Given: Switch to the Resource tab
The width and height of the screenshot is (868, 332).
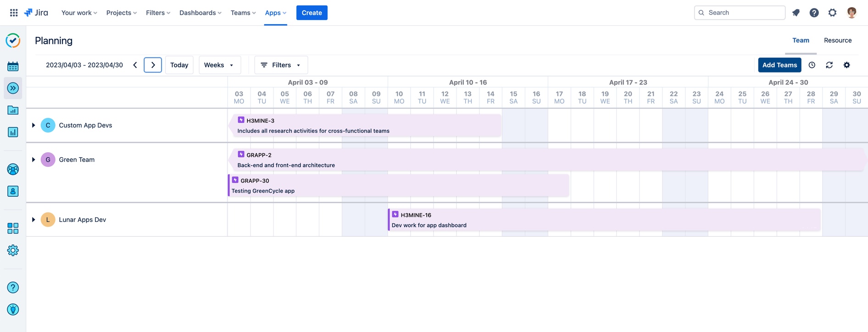Looking at the screenshot, I should point(837,40).
